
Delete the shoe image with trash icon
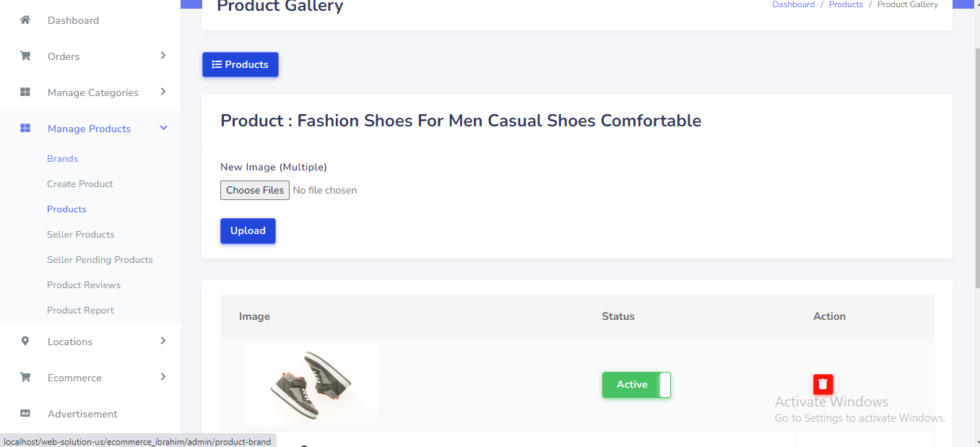click(x=823, y=384)
